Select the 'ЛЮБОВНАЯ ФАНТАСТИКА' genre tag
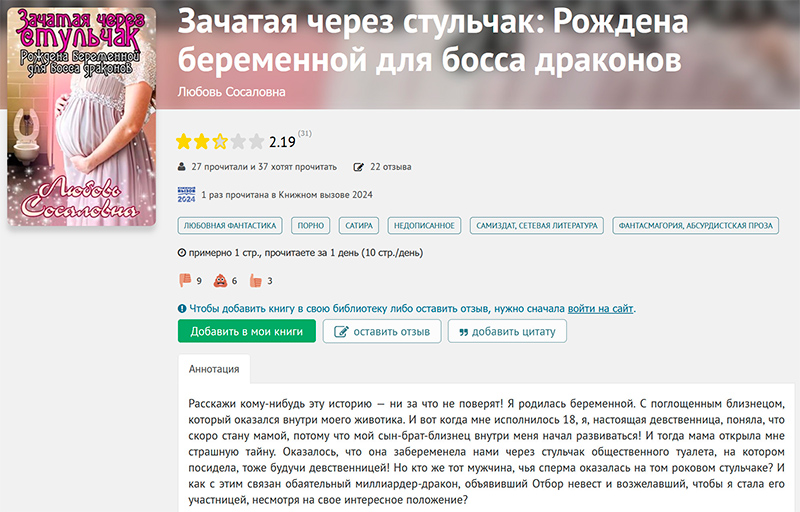Image resolution: width=800 pixels, height=512 pixels. click(229, 226)
